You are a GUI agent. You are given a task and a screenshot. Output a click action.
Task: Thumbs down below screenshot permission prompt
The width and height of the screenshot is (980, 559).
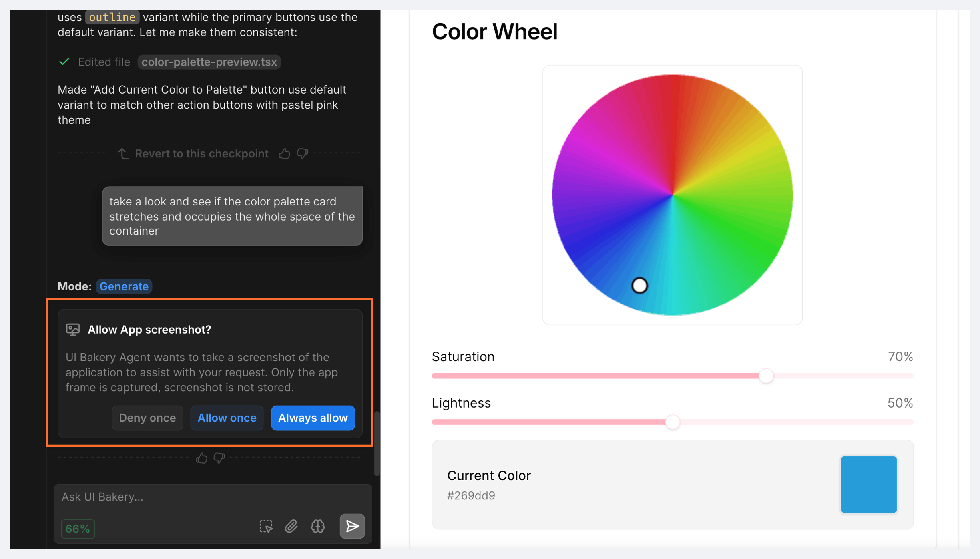(219, 458)
